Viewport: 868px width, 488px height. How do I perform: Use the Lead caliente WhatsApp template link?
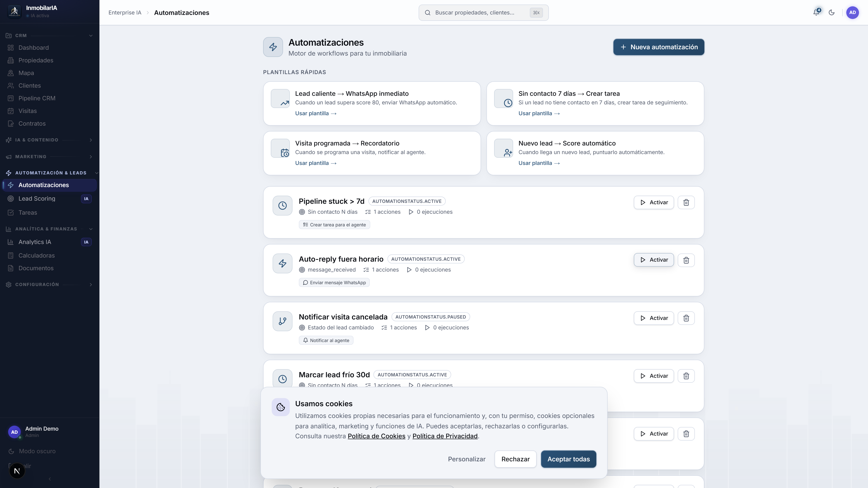316,113
